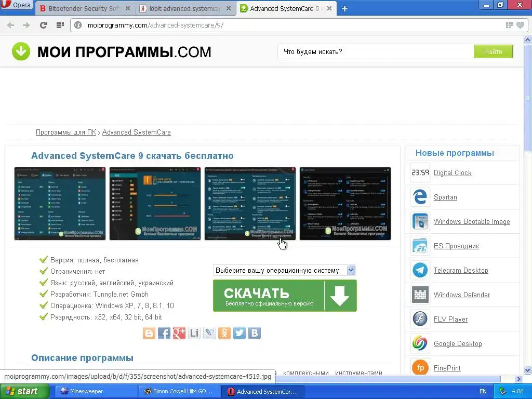The height and width of the screenshot is (399, 532).
Task: Click the Spartan browser e icon
Action: (x=420, y=197)
